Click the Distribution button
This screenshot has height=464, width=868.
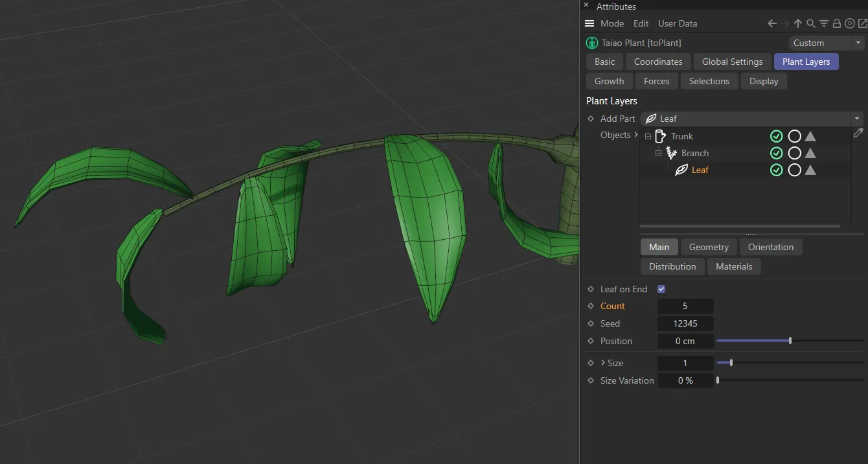tap(672, 266)
